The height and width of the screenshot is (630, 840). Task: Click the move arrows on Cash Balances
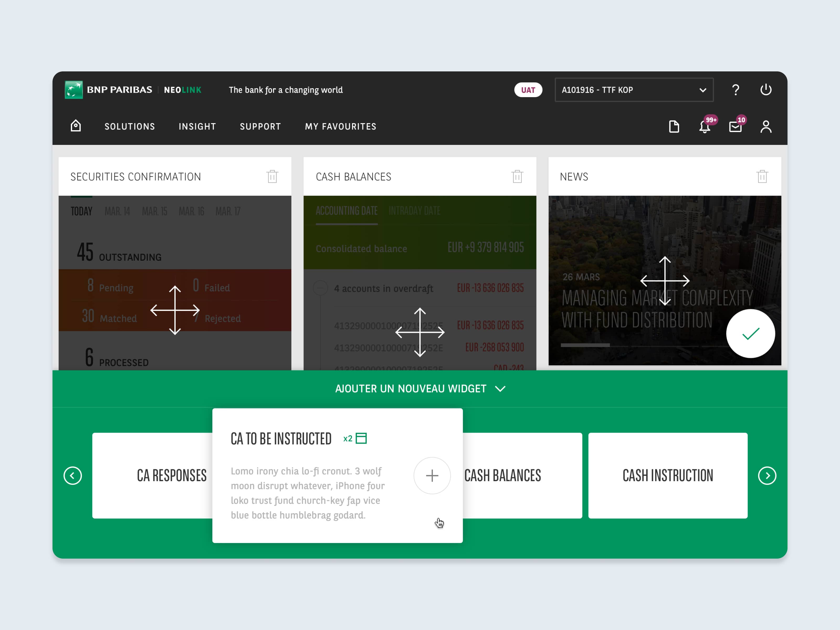click(x=420, y=332)
